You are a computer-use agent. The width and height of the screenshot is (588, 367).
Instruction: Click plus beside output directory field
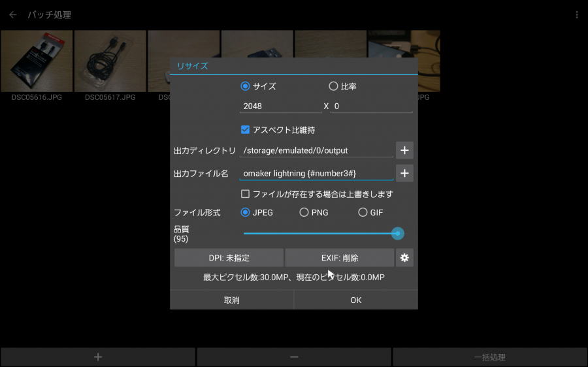404,150
